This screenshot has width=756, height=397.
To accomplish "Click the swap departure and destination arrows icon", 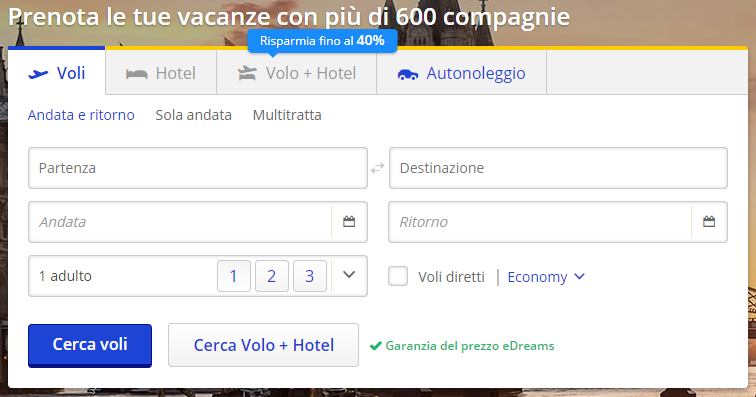I will [x=378, y=168].
